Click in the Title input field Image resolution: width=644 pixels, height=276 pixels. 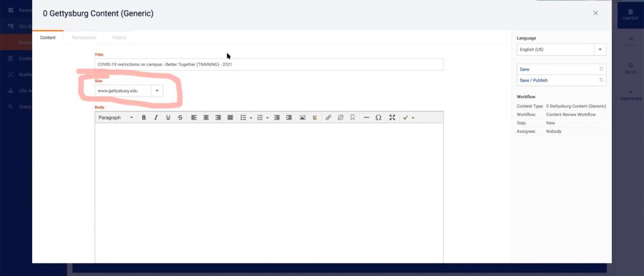point(269,64)
